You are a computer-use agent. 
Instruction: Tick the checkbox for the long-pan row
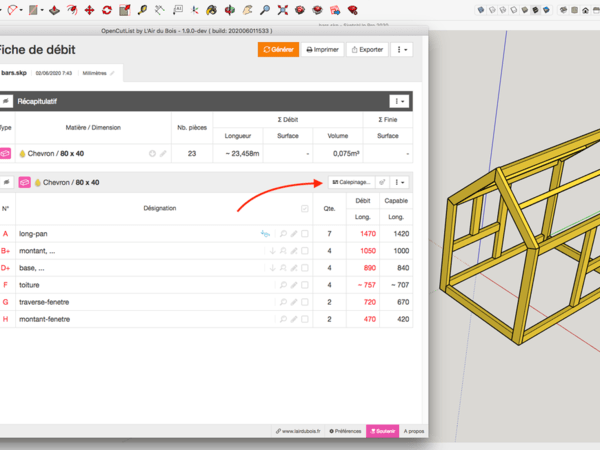click(x=305, y=234)
